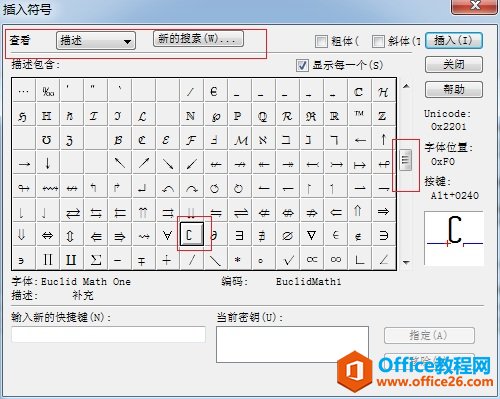Click the symbol grid scrollbar thumb
Viewport: 500px width, 399px height.
point(405,160)
